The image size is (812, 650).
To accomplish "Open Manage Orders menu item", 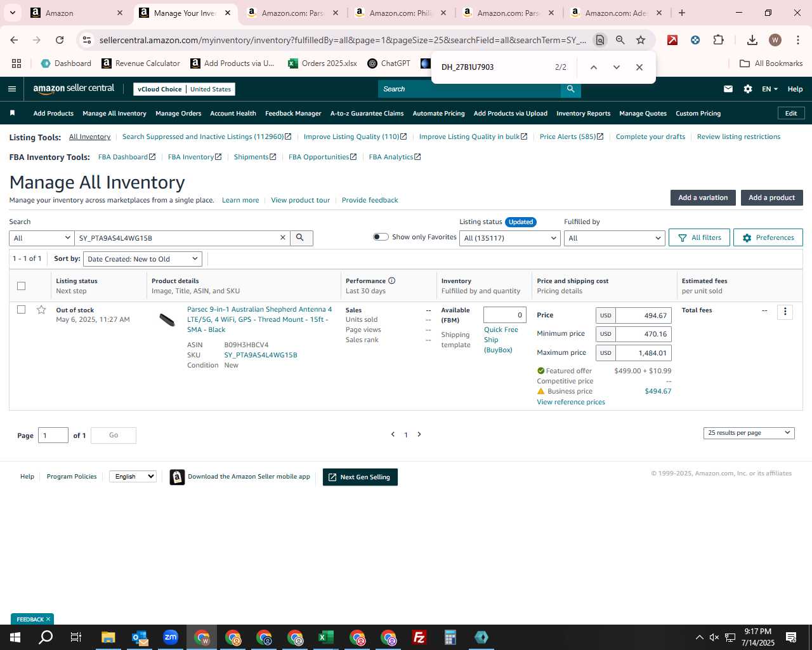I will (x=178, y=114).
